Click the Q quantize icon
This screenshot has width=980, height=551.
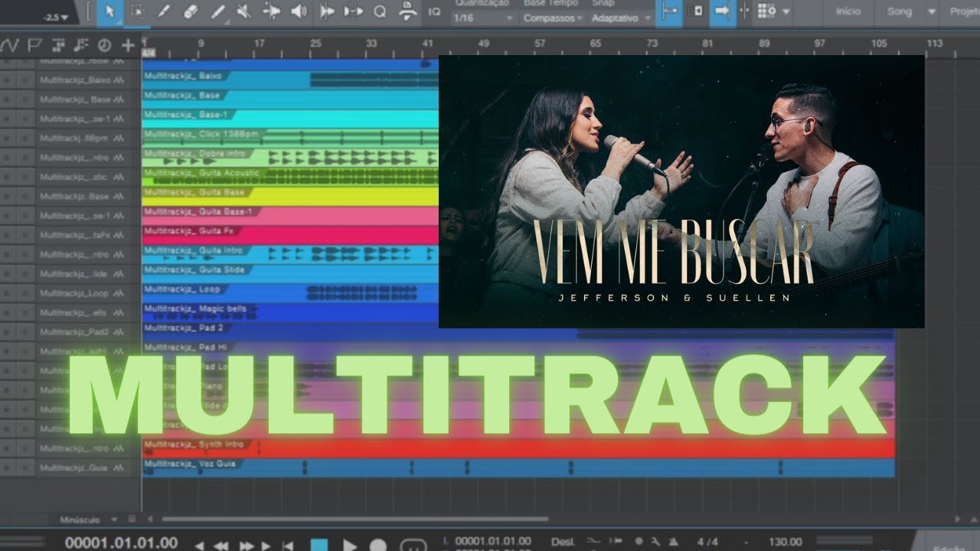pyautogui.click(x=380, y=11)
